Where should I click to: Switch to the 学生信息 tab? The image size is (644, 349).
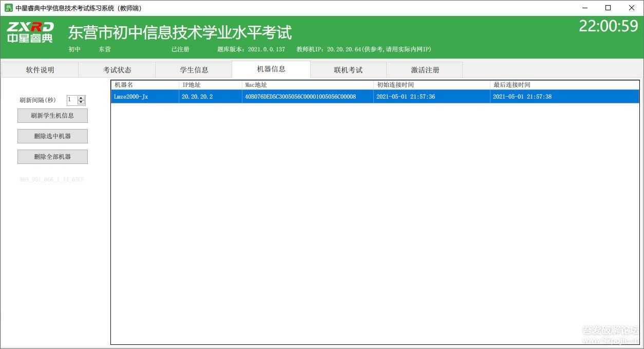click(x=194, y=69)
